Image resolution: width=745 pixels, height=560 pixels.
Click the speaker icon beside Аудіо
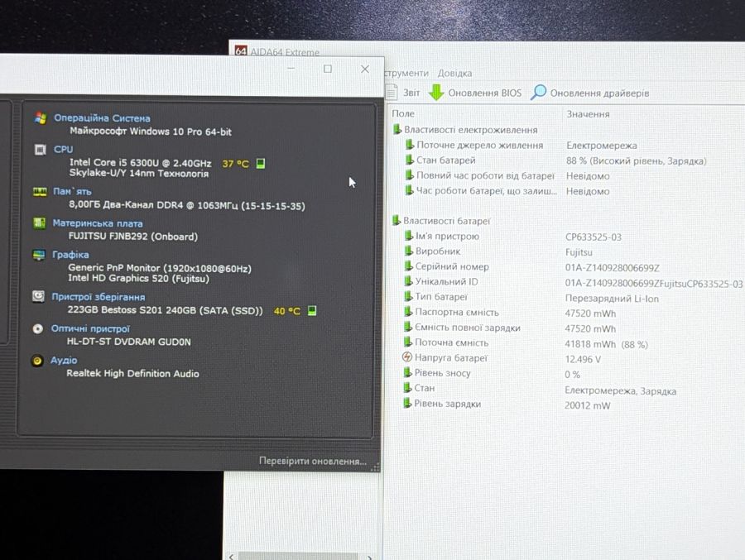click(37, 361)
